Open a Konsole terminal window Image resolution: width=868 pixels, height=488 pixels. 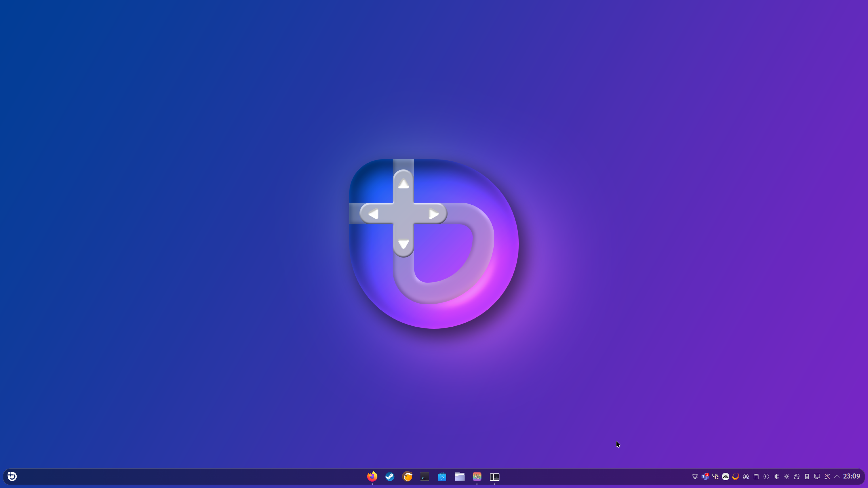pos(424,476)
